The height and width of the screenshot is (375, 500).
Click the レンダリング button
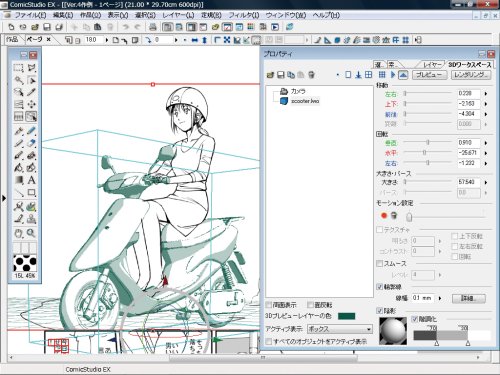(471, 75)
